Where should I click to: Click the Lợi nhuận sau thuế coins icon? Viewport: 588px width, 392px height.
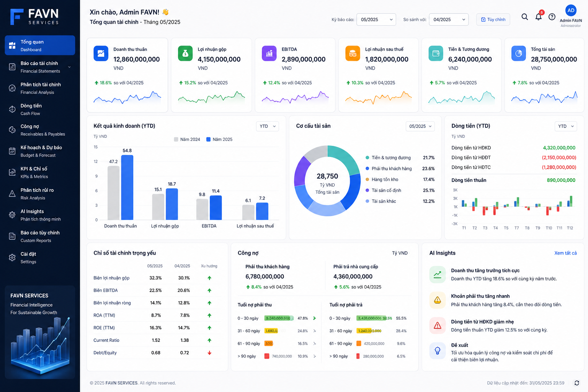[x=353, y=54]
